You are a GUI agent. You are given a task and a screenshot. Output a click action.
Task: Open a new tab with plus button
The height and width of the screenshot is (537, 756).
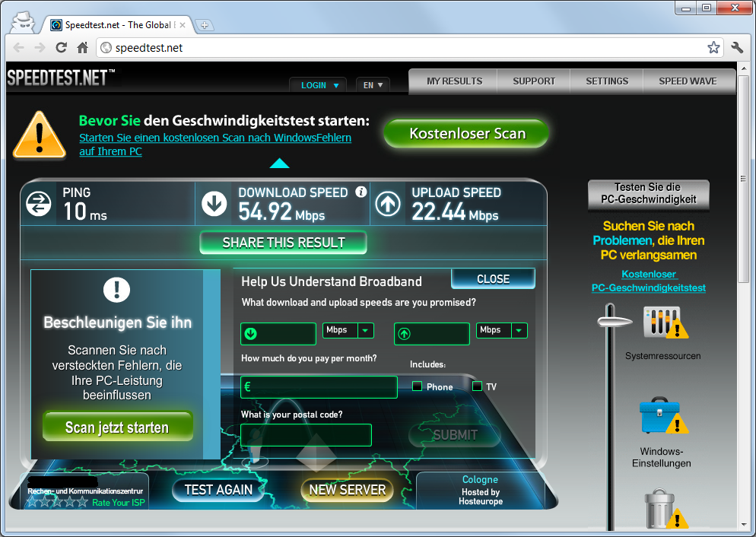(205, 25)
